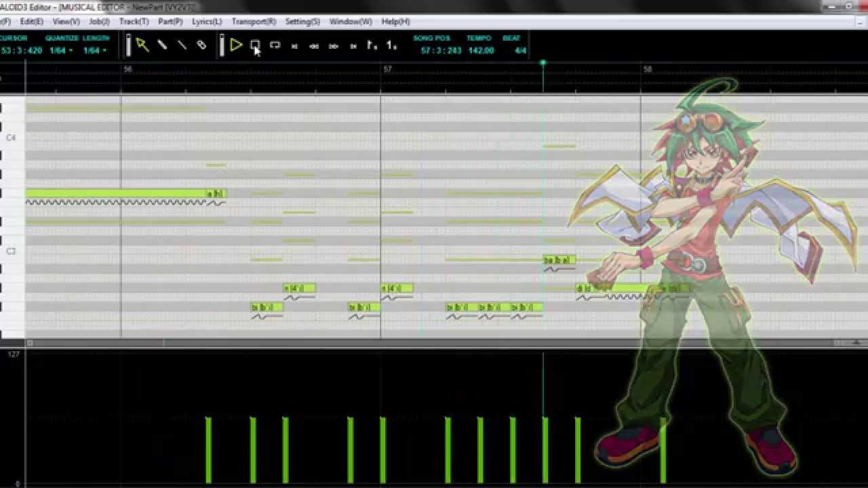Image resolution: width=868 pixels, height=488 pixels.
Task: Select the eraser tool
Action: point(201,45)
